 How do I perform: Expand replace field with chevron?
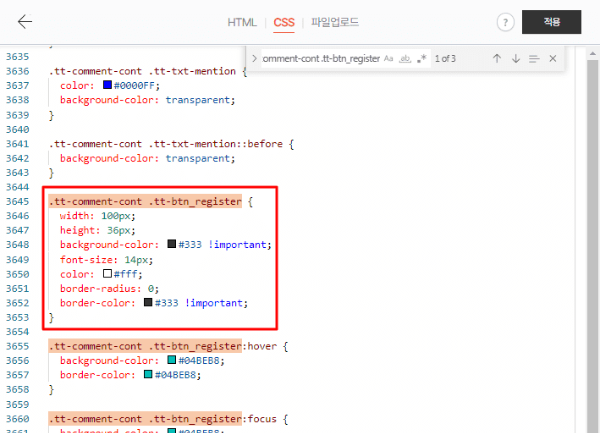tap(254, 59)
